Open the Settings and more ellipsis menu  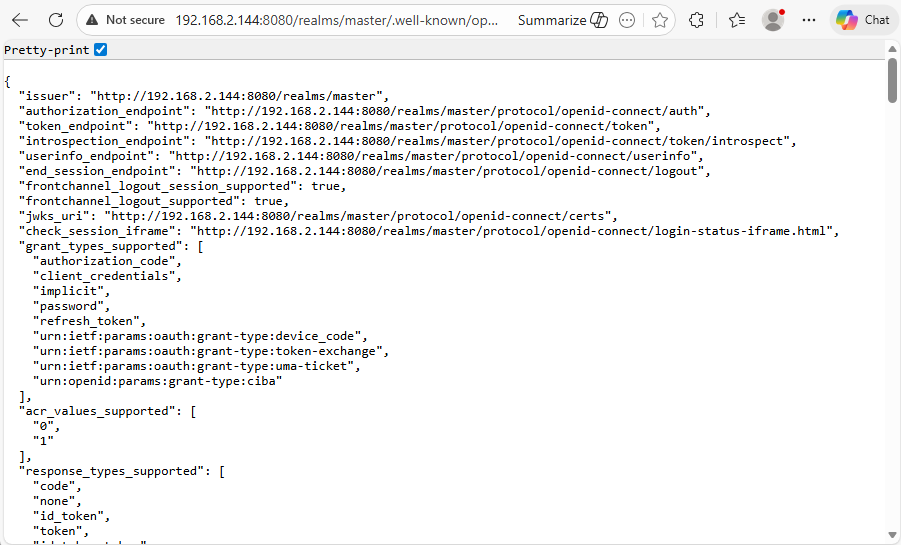tap(809, 20)
